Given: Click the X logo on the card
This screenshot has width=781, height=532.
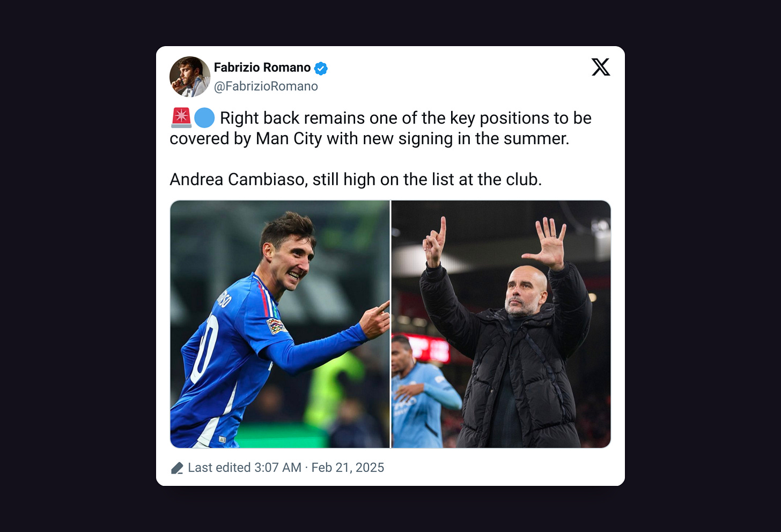Looking at the screenshot, I should pyautogui.click(x=601, y=67).
